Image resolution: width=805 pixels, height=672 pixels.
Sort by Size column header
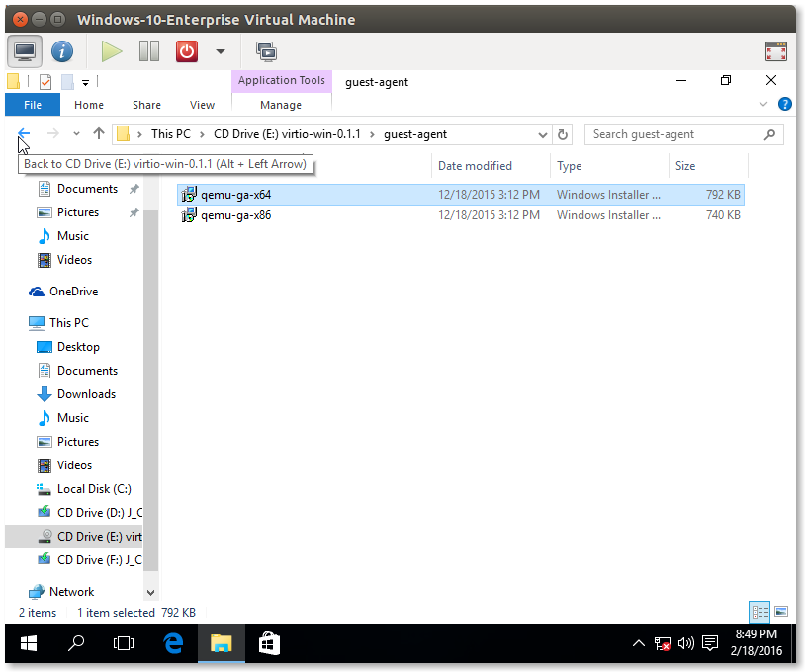(x=685, y=166)
